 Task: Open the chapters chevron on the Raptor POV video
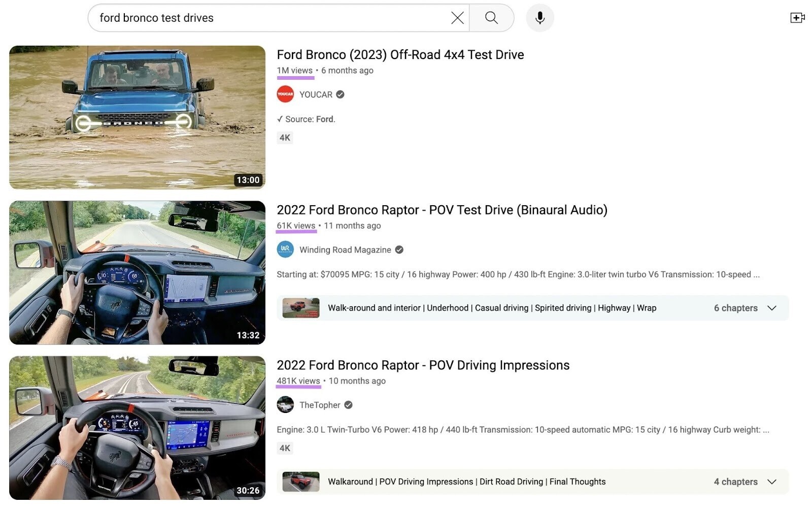(x=772, y=308)
